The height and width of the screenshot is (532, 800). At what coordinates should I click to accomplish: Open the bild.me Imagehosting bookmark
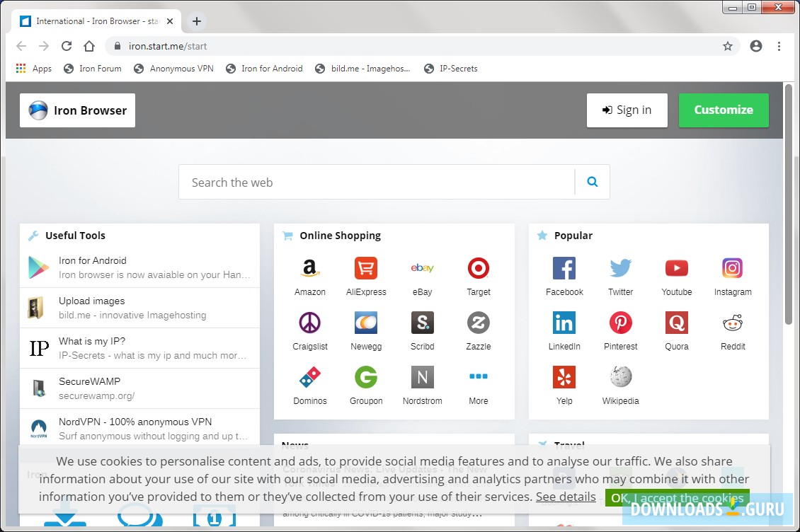coord(362,69)
